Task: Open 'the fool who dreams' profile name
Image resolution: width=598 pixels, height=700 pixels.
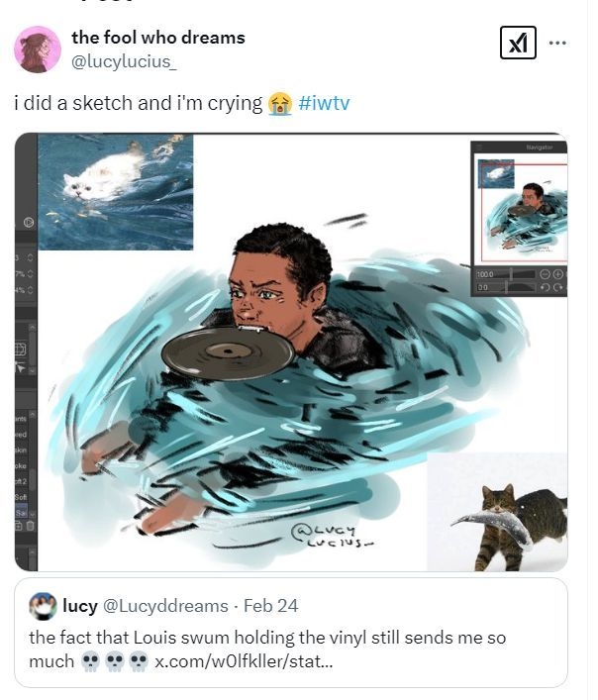Action: 157,38
